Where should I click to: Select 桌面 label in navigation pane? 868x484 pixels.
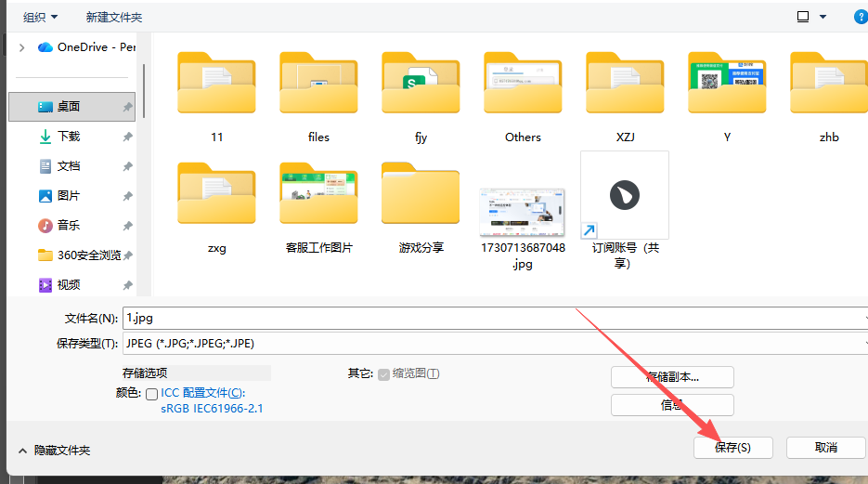point(69,107)
